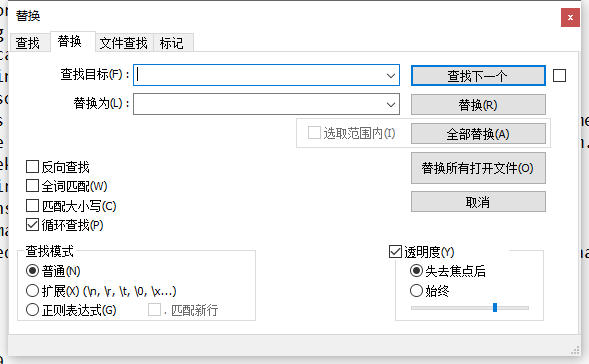Select 正则表达式(G) search mode
589x364 pixels.
[x=32, y=310]
